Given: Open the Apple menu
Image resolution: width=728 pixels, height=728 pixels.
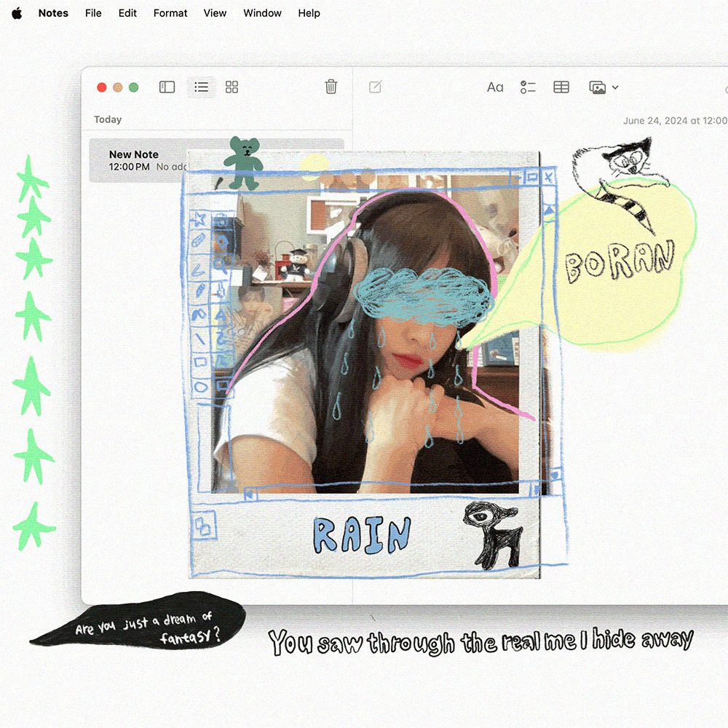Looking at the screenshot, I should click(17, 13).
